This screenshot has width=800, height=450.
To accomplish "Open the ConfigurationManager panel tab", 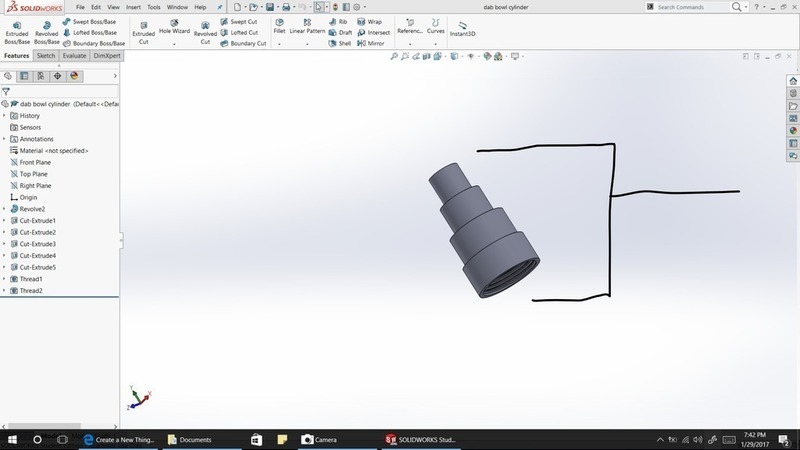I will point(40,76).
